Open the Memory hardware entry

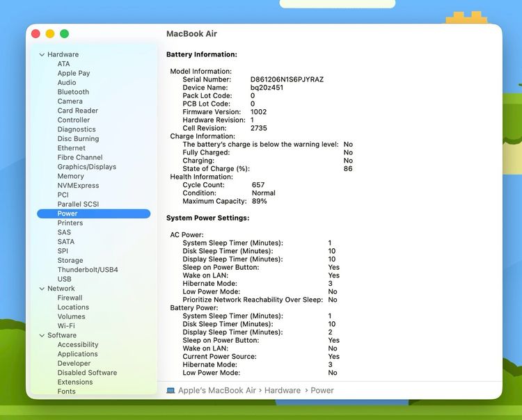(x=70, y=176)
